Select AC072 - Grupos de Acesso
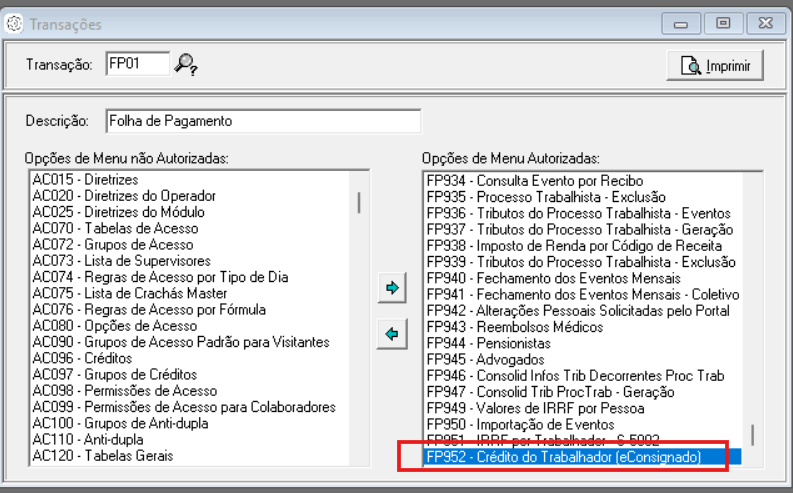The image size is (793, 493). click(x=113, y=245)
